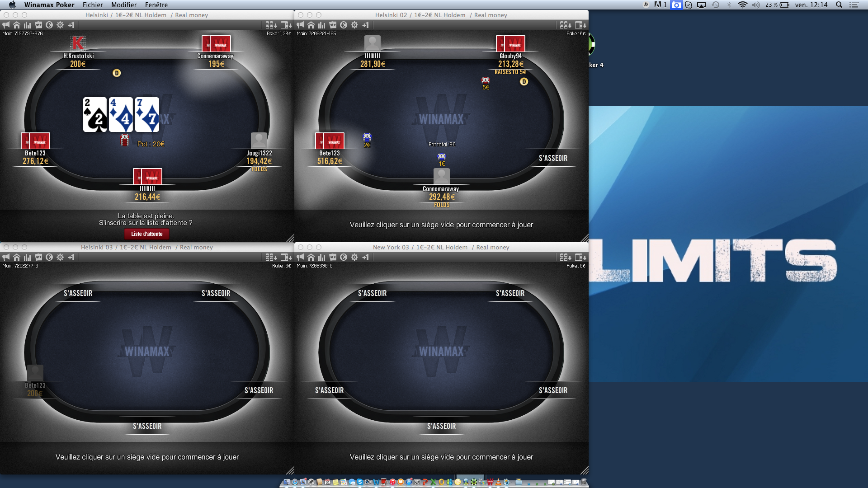
Task: Click the volume icon in the menu bar
Action: [756, 5]
